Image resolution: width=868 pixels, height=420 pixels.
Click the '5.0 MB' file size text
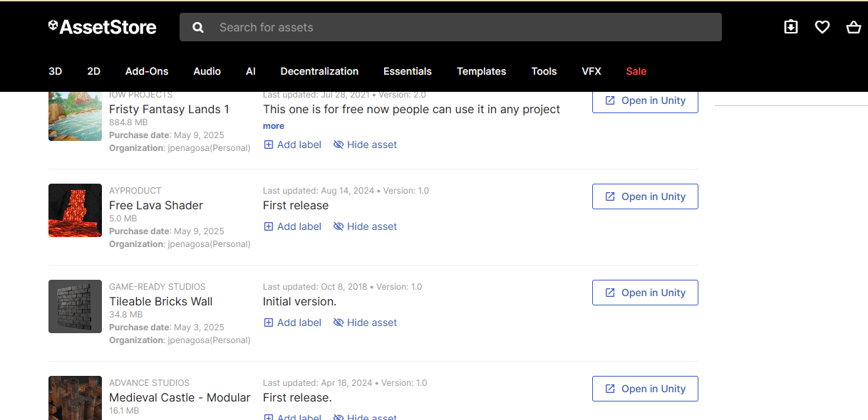coord(123,219)
